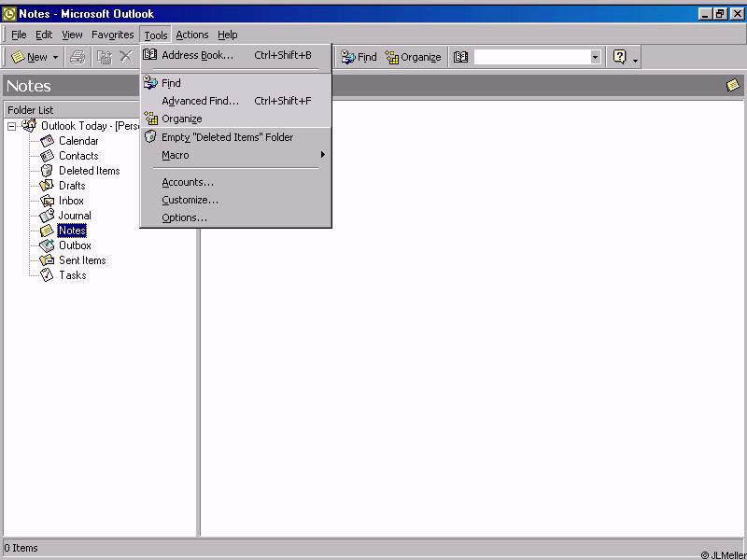This screenshot has height=560, width=747.
Task: Open the Help menu
Action: 227,35
